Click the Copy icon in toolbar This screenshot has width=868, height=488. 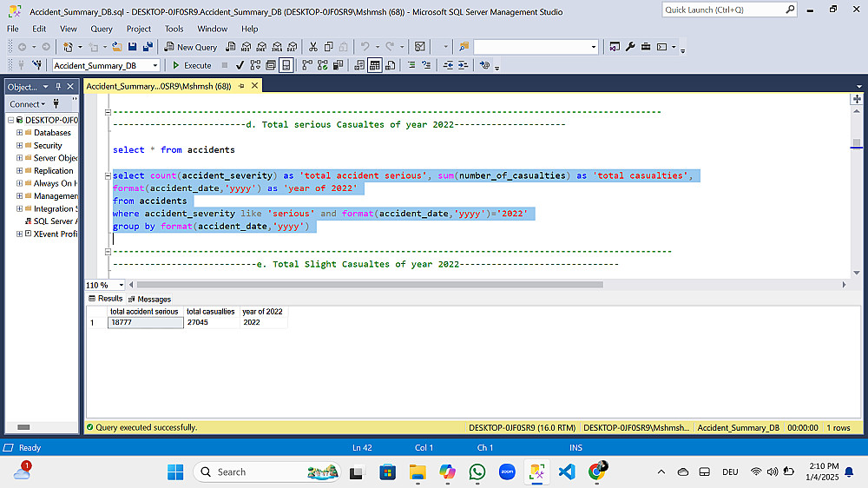tap(328, 47)
